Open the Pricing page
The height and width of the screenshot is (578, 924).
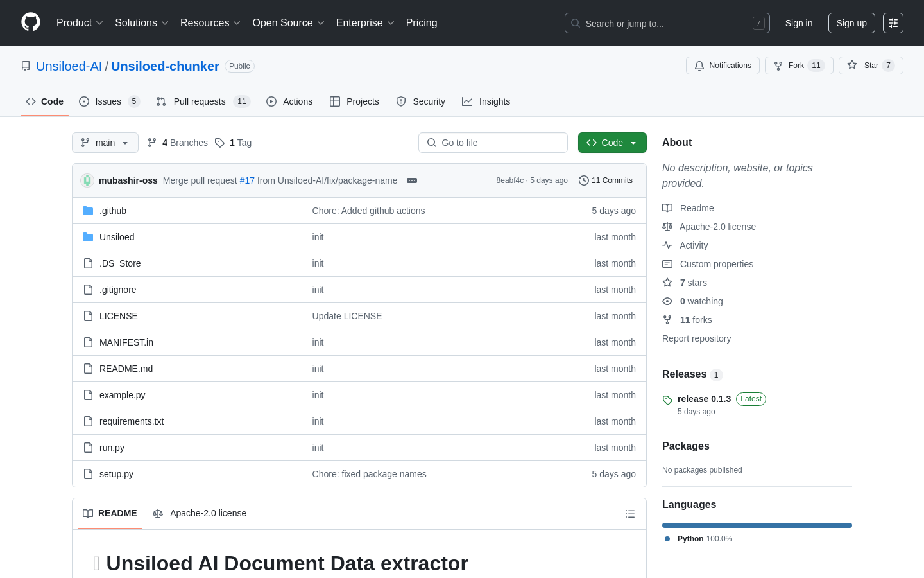pyautogui.click(x=422, y=22)
